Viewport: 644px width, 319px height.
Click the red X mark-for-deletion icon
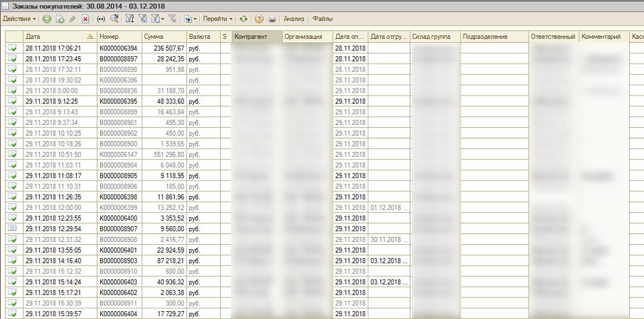point(86,19)
